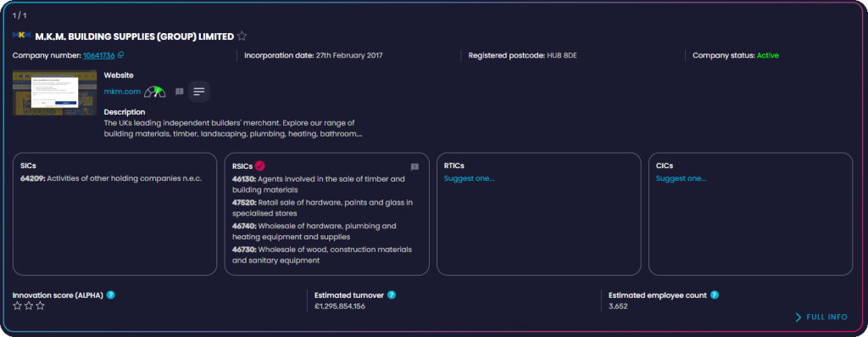The image size is (868, 337).
Task: Click the website feedback flag icon
Action: 180,92
